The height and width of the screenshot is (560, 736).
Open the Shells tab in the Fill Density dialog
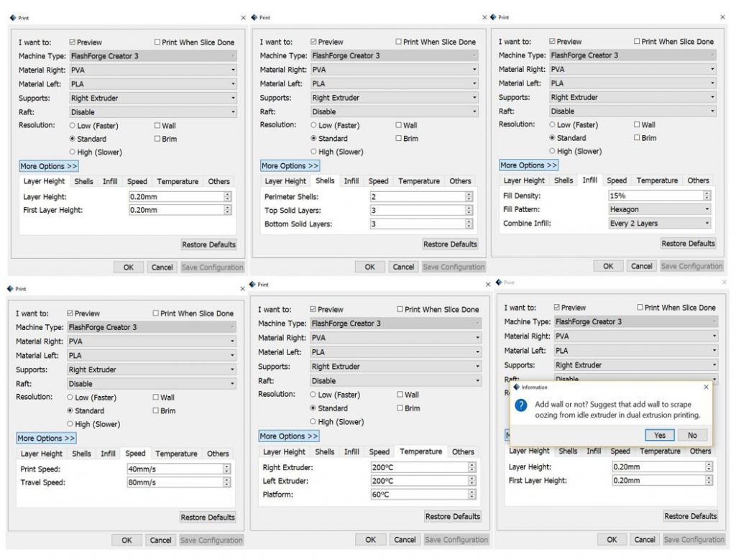(x=563, y=180)
